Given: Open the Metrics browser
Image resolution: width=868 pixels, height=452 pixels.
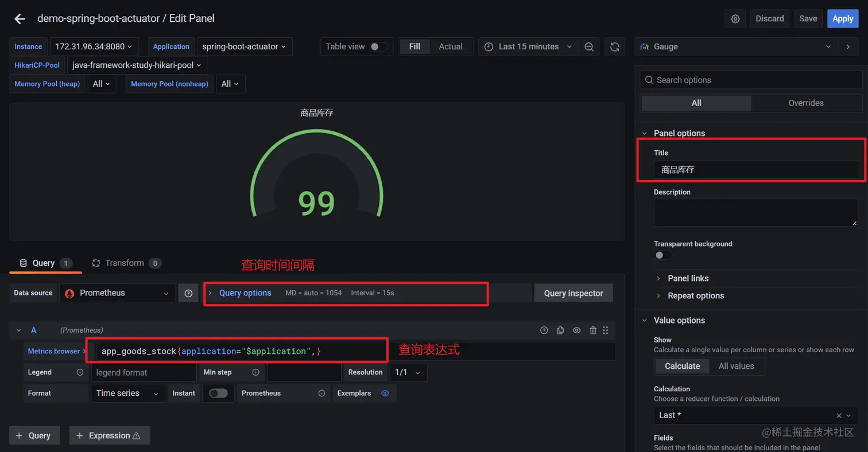Looking at the screenshot, I should point(57,351).
